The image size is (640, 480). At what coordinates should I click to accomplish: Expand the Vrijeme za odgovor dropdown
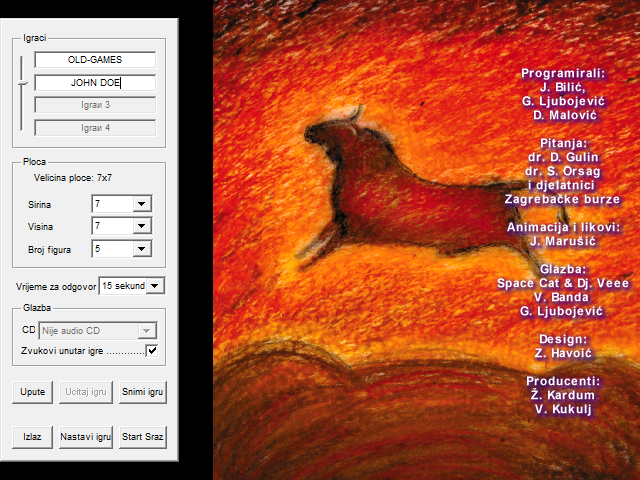155,286
